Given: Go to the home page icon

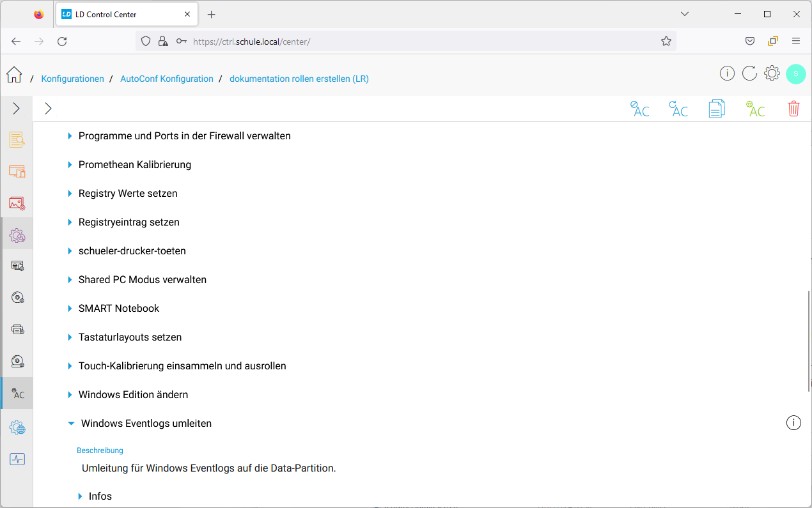Looking at the screenshot, I should 14,75.
